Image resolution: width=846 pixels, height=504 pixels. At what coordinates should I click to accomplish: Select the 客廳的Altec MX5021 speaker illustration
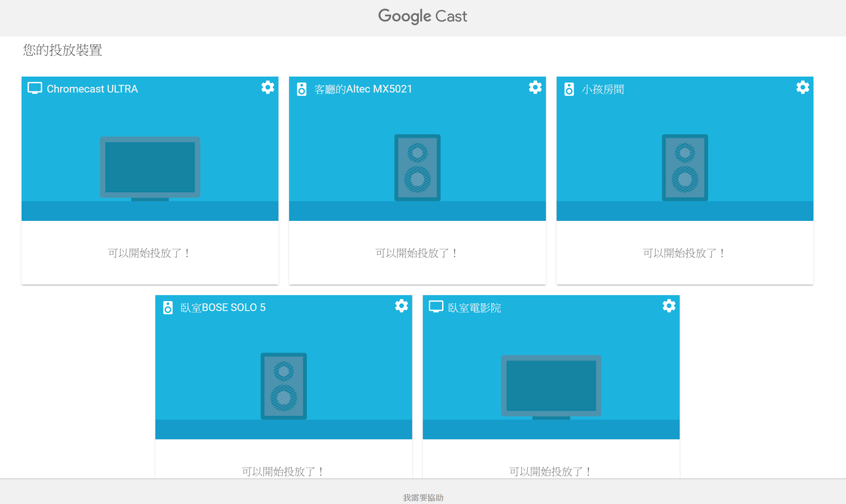pyautogui.click(x=417, y=167)
